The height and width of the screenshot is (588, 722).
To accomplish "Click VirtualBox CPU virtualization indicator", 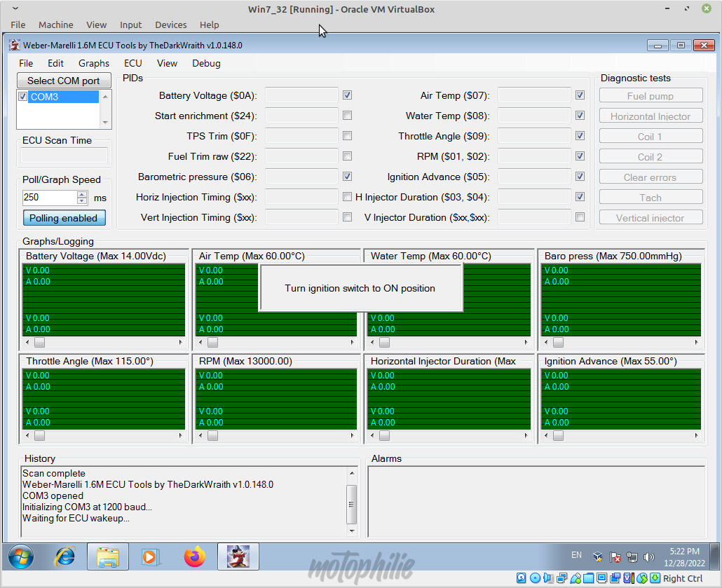I will [x=629, y=578].
